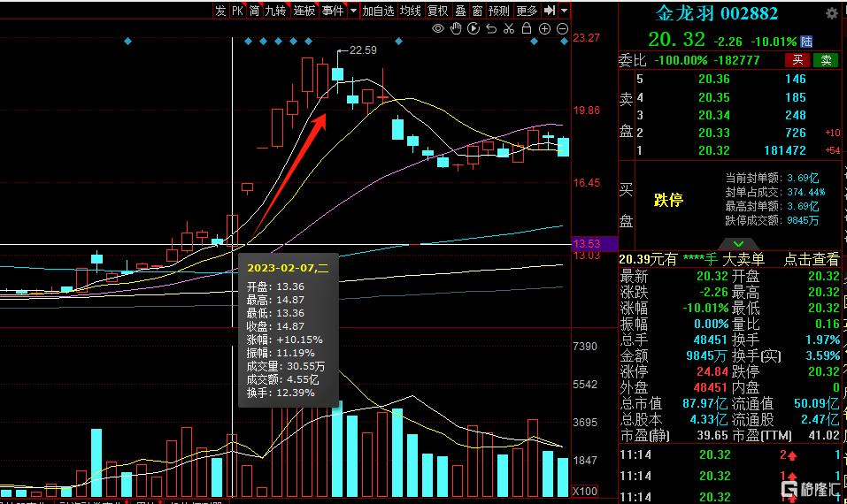Click the arrow-to-bar collapse panel icon
847x504 pixels.
(x=550, y=11)
